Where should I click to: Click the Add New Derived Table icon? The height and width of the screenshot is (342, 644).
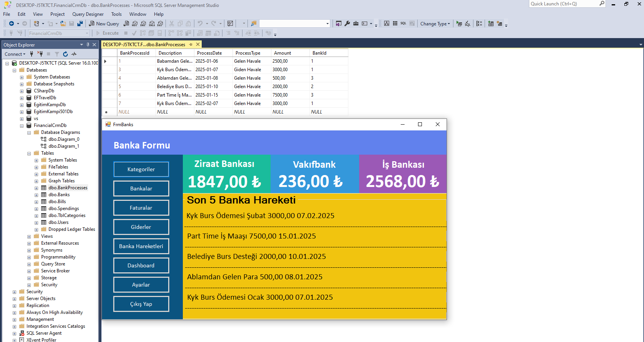(x=500, y=23)
